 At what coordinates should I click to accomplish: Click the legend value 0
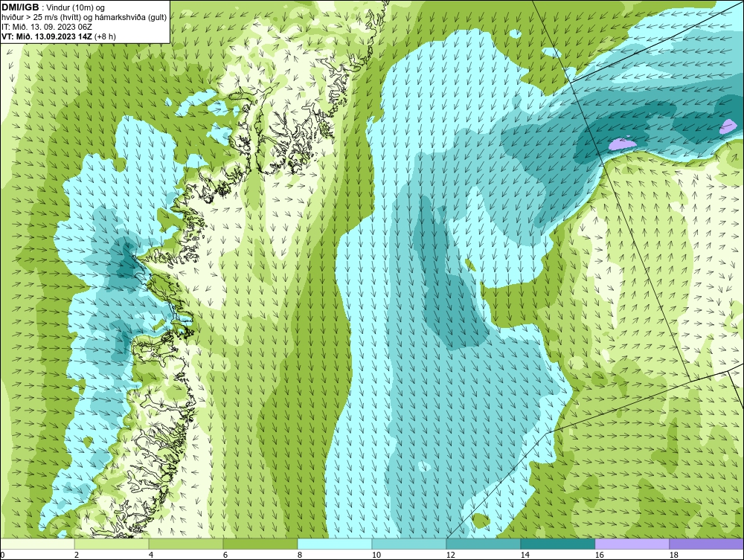pyautogui.click(x=2, y=555)
